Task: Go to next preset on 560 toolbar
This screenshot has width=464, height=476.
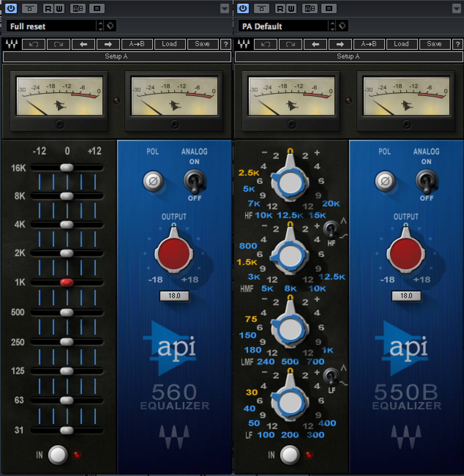Action: 108,44
